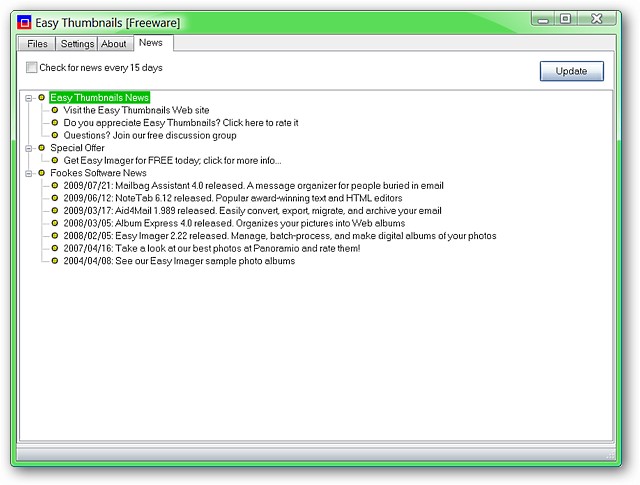The height and width of the screenshot is (485, 640).
Task: Click bullet icon next to 2008/03/05 Album Express entry
Action: click(x=55, y=223)
